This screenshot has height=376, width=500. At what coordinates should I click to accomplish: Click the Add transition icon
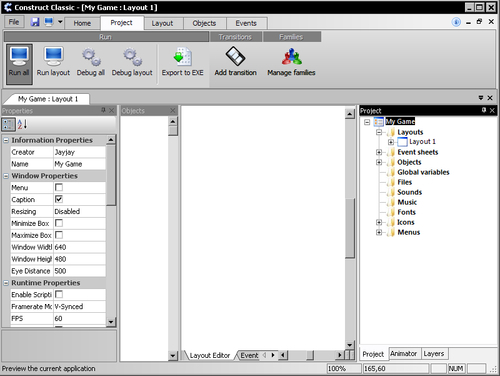pos(235,56)
